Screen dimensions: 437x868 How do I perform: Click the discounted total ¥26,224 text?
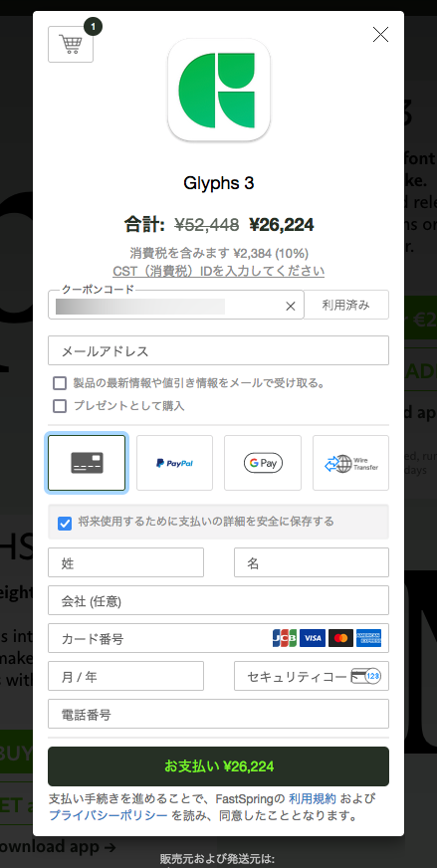click(282, 225)
